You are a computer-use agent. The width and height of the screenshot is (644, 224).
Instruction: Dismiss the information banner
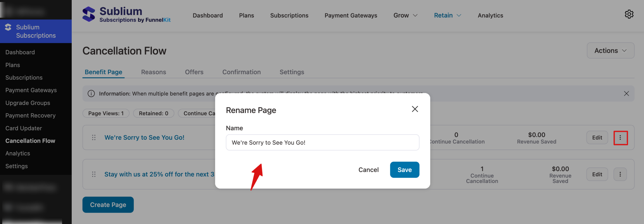(626, 94)
